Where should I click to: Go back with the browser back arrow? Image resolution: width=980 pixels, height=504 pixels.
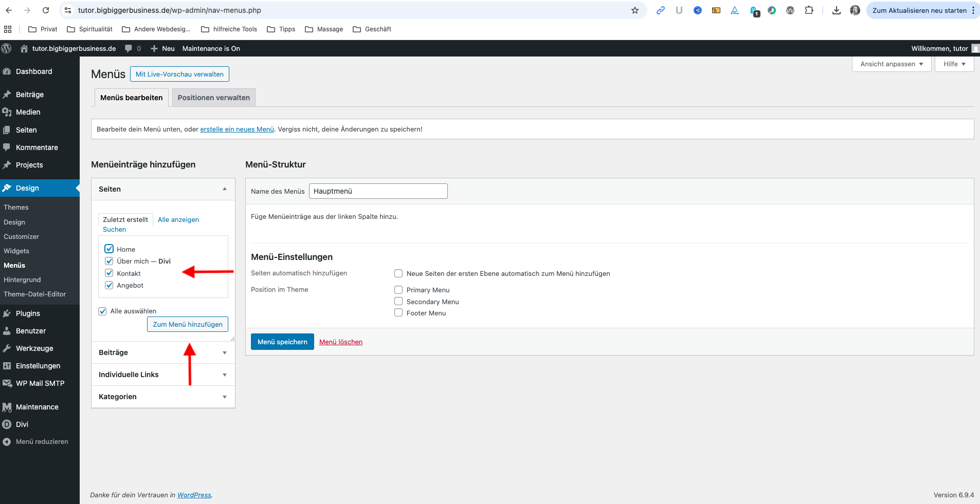tap(9, 10)
